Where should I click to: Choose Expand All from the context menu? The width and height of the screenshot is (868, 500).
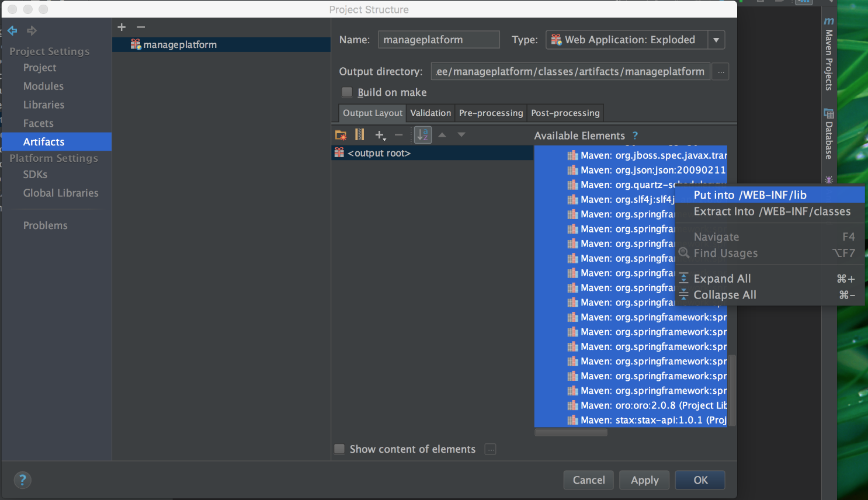tap(770, 279)
